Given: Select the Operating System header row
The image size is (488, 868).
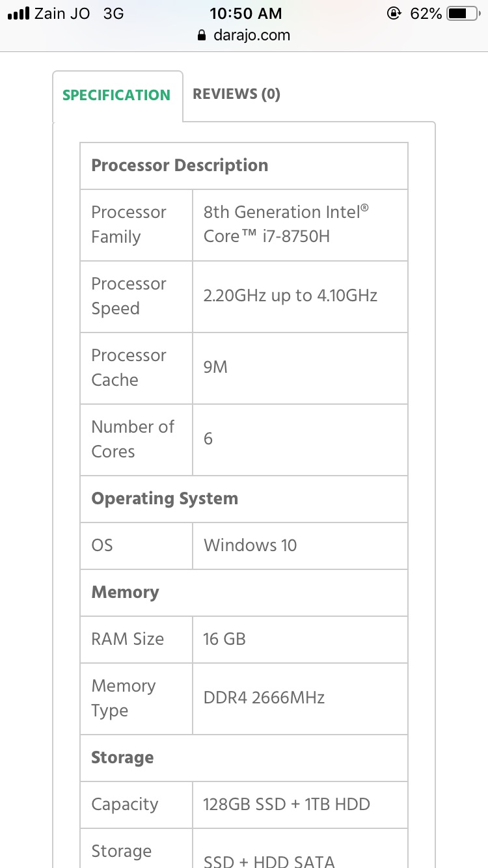Looking at the screenshot, I should 244,499.
